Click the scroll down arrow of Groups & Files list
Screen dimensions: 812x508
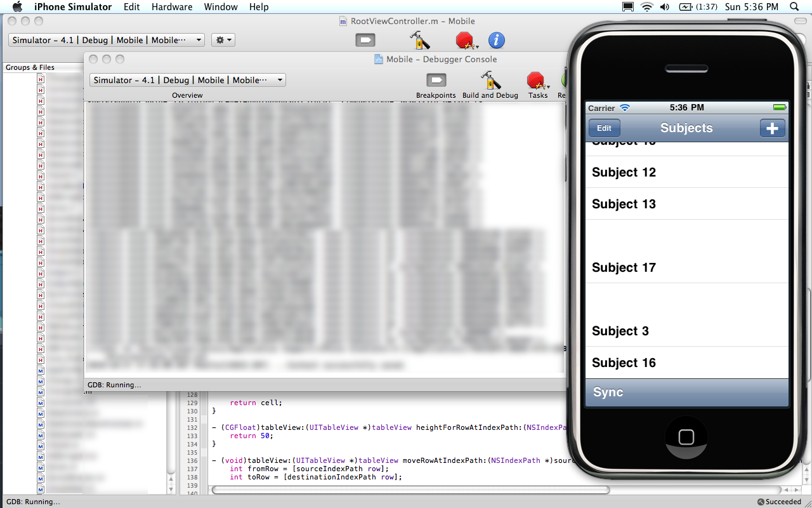(171, 490)
